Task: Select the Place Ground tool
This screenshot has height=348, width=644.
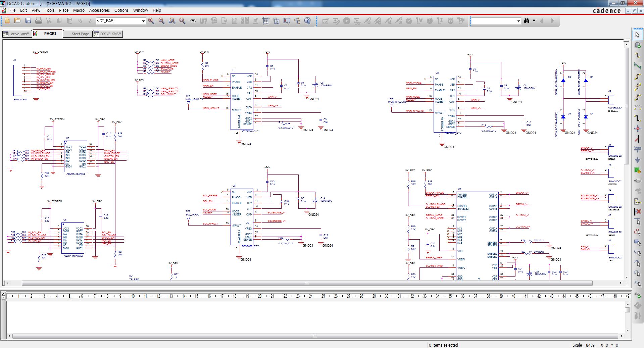Action: pos(637,160)
